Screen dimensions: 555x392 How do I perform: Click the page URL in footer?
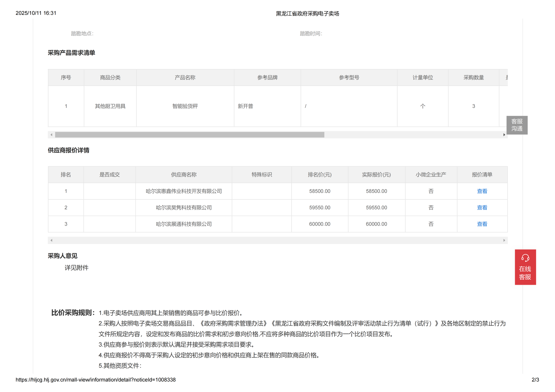click(96, 380)
